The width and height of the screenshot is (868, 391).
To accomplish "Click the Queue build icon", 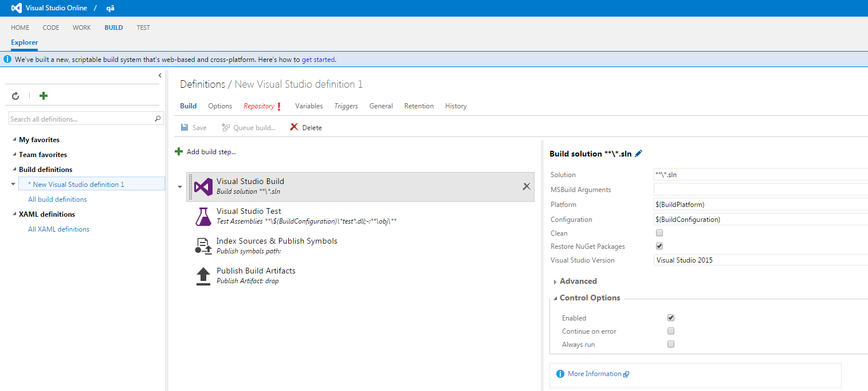I will coord(226,127).
